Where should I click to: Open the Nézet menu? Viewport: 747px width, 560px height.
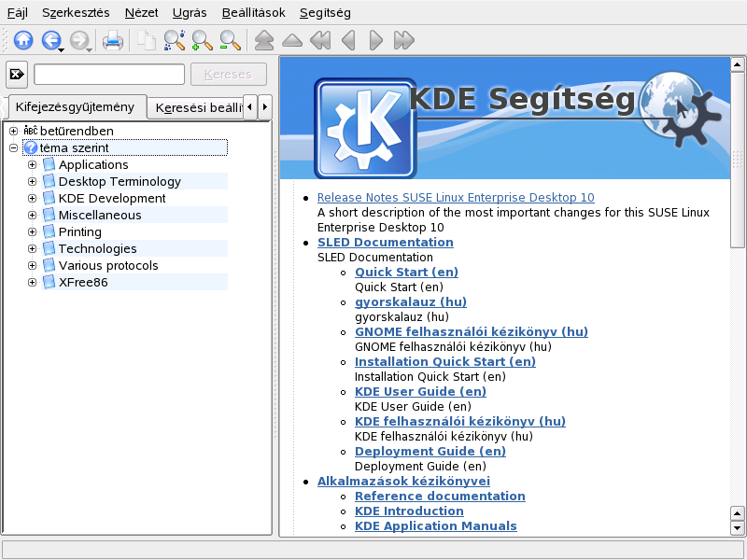tap(142, 13)
